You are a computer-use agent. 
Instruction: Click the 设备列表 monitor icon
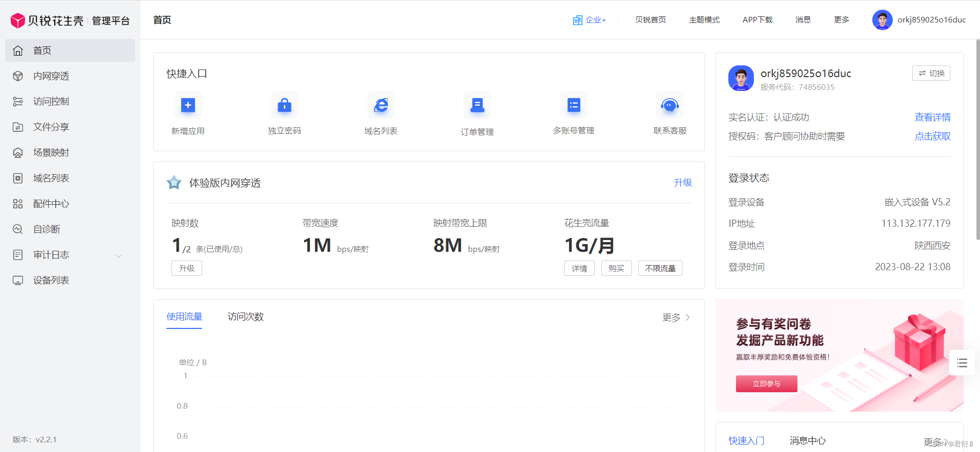pos(18,280)
